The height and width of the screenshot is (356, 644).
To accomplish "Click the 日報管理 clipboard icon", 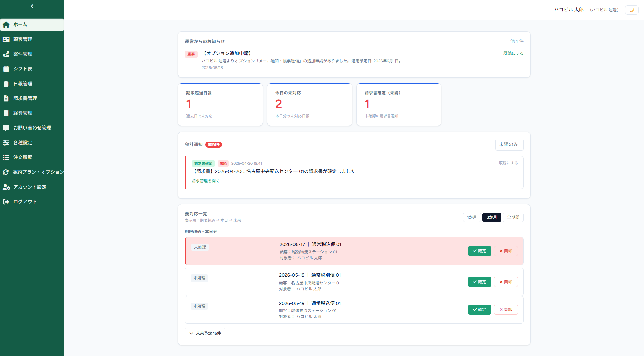I will point(6,84).
